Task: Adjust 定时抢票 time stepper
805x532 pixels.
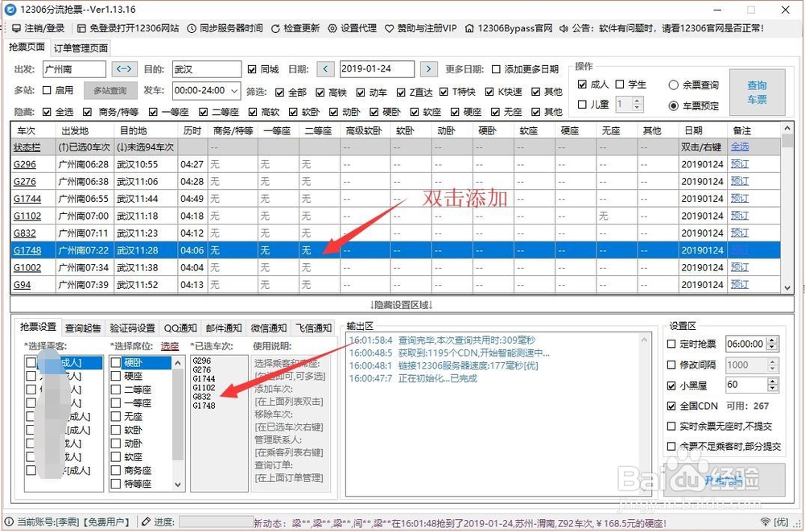Action: click(x=772, y=344)
